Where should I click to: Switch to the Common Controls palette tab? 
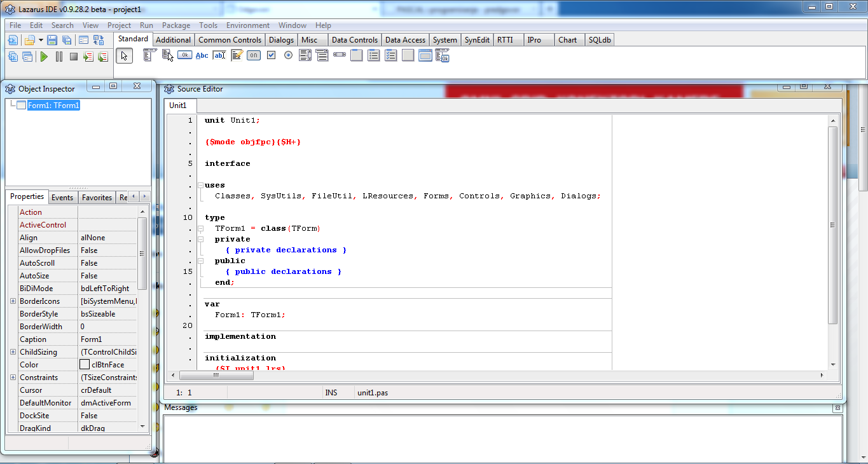click(230, 39)
